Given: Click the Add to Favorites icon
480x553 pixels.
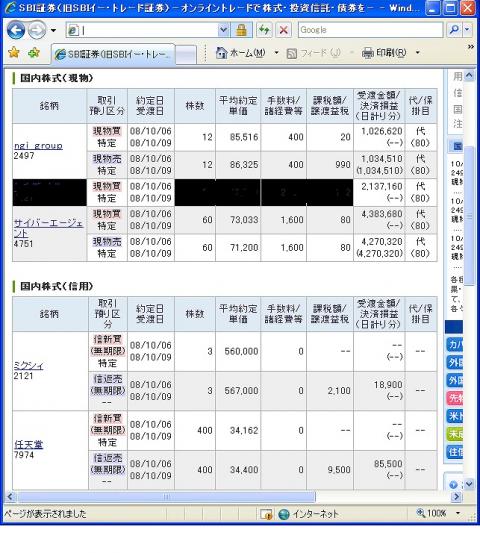Looking at the screenshot, I should [34, 53].
